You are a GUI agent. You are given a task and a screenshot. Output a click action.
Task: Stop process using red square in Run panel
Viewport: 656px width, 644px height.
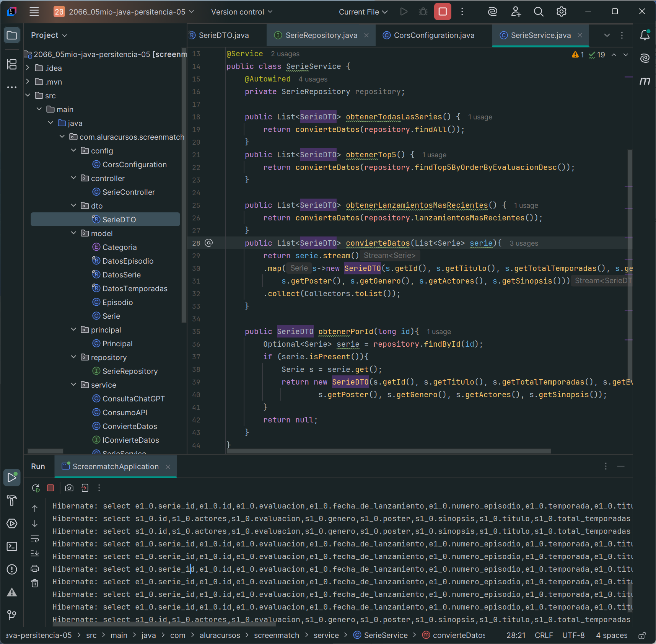(x=50, y=488)
